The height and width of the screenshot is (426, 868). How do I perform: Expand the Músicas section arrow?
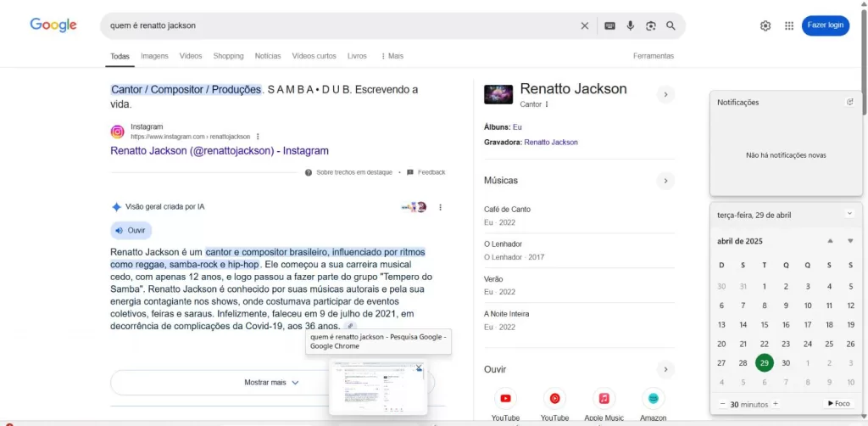pyautogui.click(x=665, y=181)
